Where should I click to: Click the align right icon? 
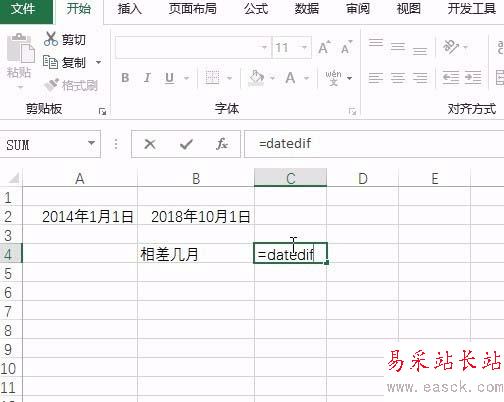(x=420, y=78)
